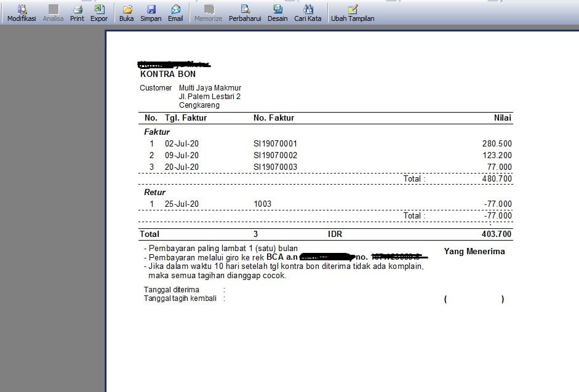The width and height of the screenshot is (579, 392).
Task: Click the Retur section heading
Action: tap(154, 193)
